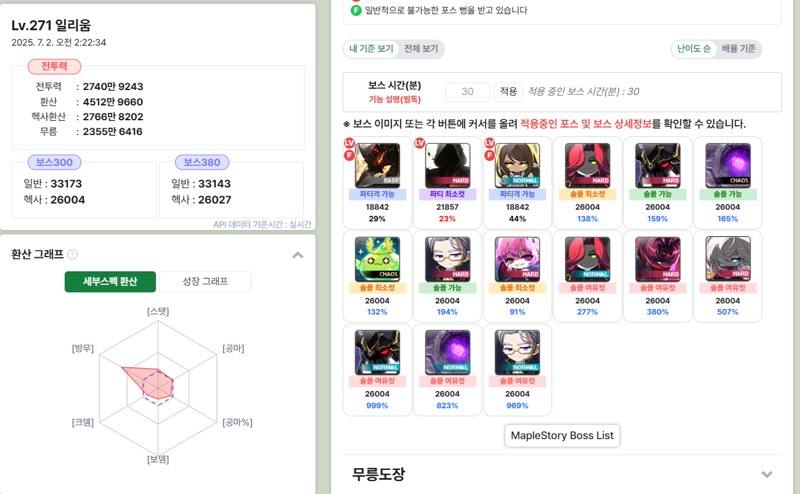Select the hooded HARD boss icon at 23%
800x494 pixels.
[x=447, y=165]
